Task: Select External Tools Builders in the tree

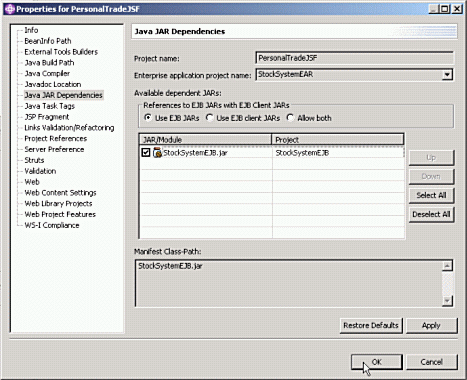Action: click(61, 52)
